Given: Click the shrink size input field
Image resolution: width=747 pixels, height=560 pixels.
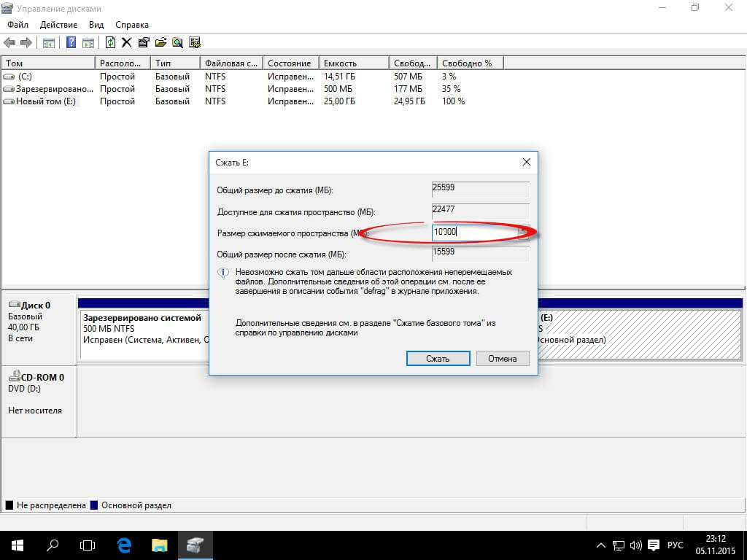Looking at the screenshot, I should click(474, 233).
